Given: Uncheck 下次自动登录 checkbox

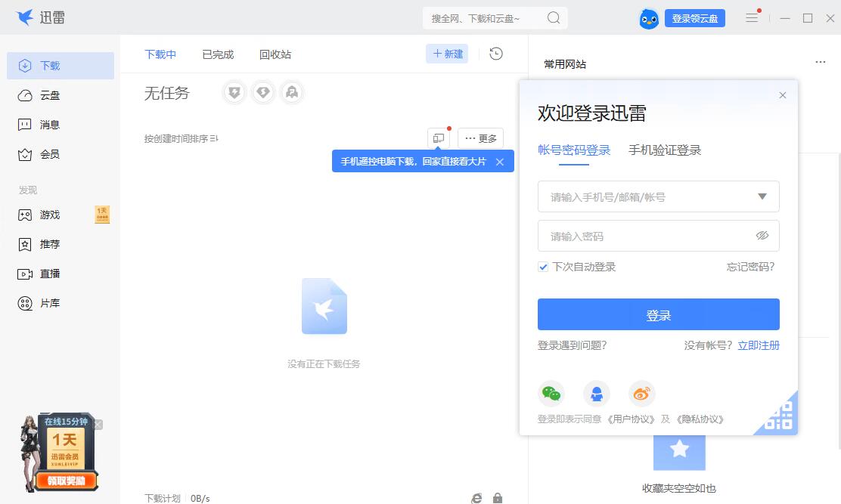Looking at the screenshot, I should (543, 267).
